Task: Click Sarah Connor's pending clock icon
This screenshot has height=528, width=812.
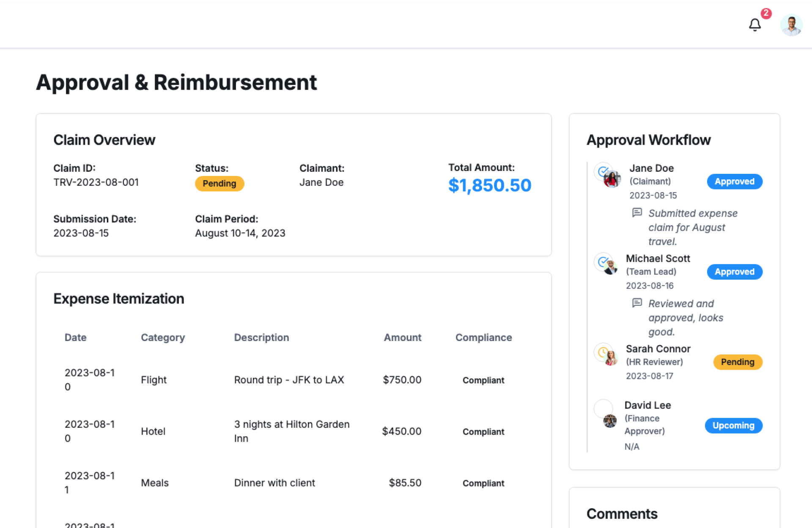Action: (604, 352)
